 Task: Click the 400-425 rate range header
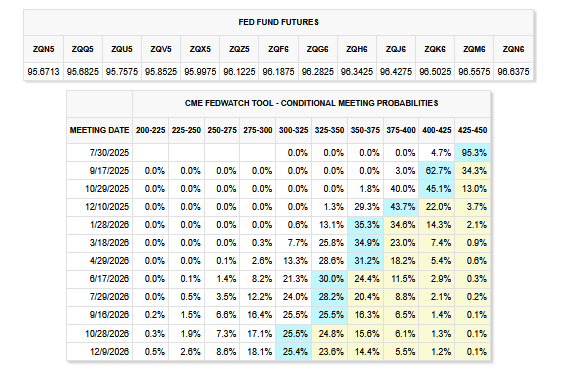point(437,130)
